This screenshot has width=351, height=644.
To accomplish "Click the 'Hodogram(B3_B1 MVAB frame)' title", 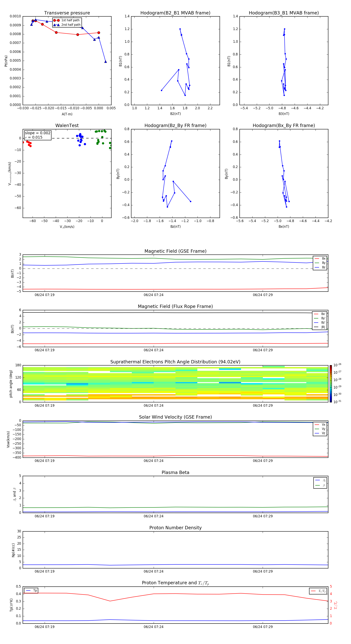I will tap(284, 13).
